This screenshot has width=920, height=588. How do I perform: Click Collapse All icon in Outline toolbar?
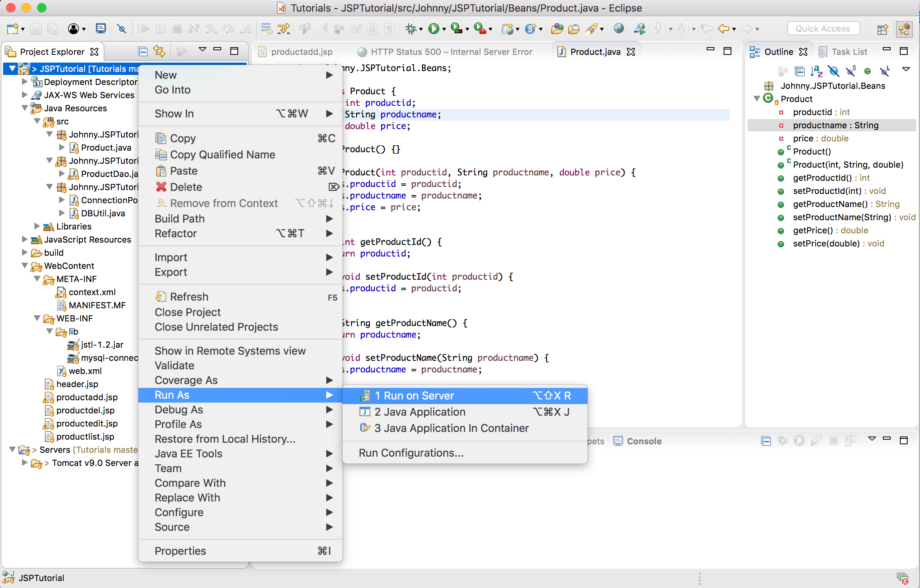(x=799, y=71)
